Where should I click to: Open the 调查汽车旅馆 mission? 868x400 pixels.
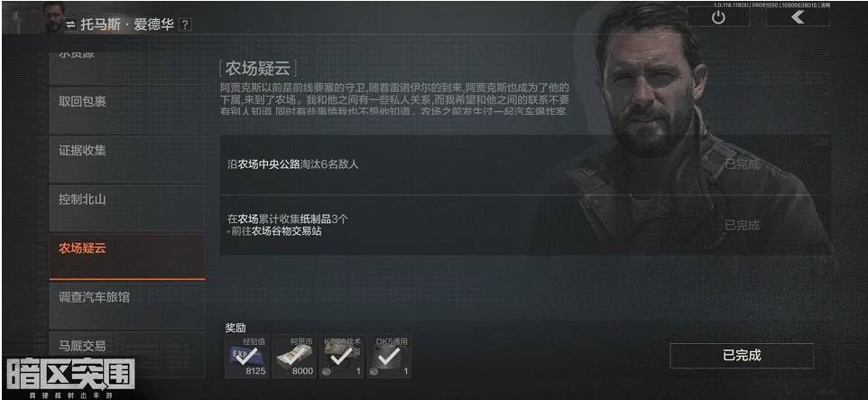[x=126, y=305]
